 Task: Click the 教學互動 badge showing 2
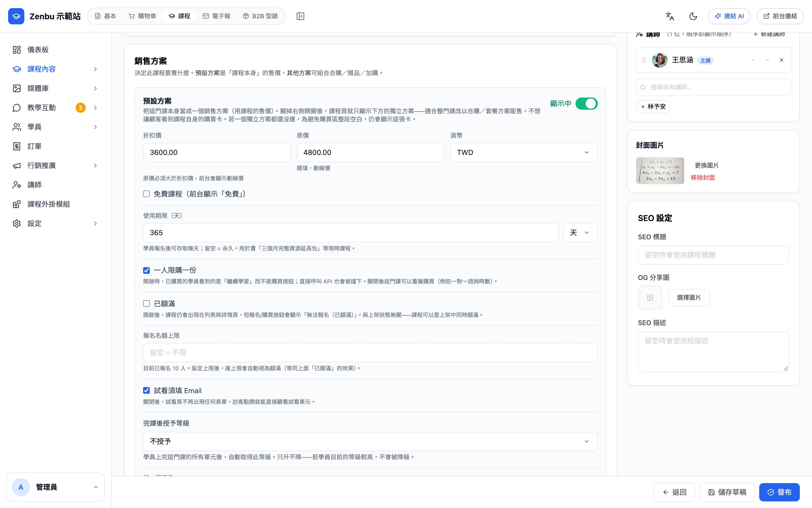[80, 108]
